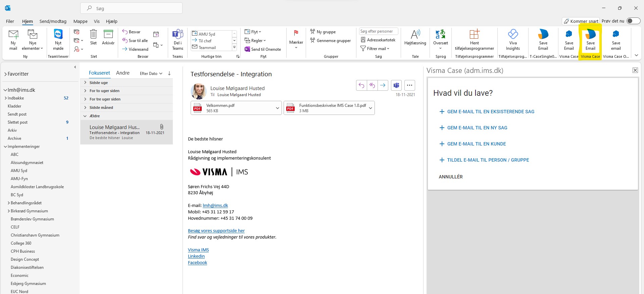644x294 pixels.
Task: Apply Teammail quick step
Action: [211, 47]
